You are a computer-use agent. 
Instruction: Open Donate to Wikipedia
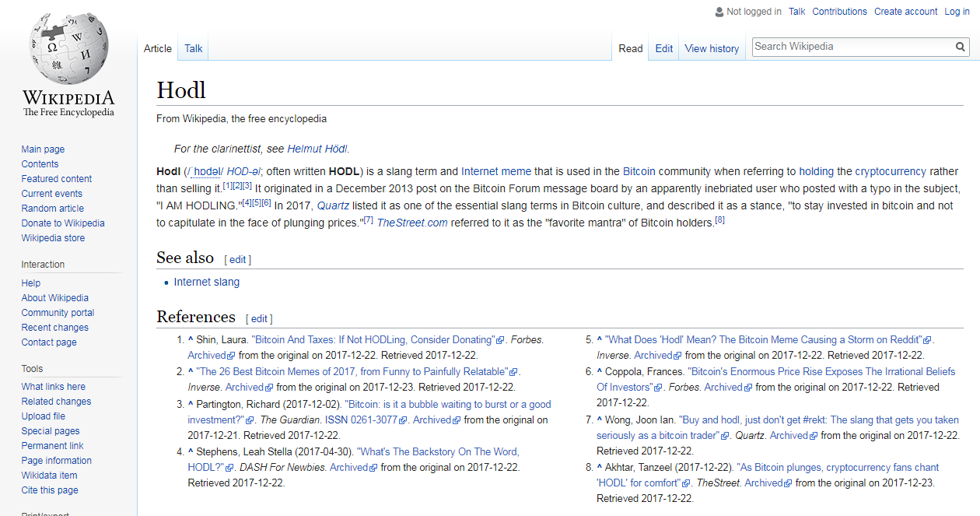[x=63, y=223]
